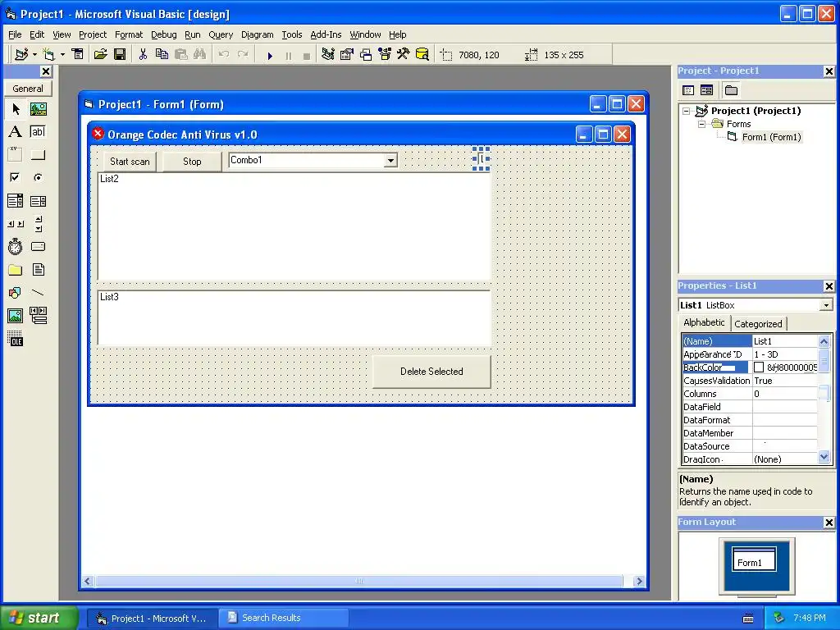Viewport: 840px width, 630px height.
Task: Click the Start scan button
Action: 130,162
